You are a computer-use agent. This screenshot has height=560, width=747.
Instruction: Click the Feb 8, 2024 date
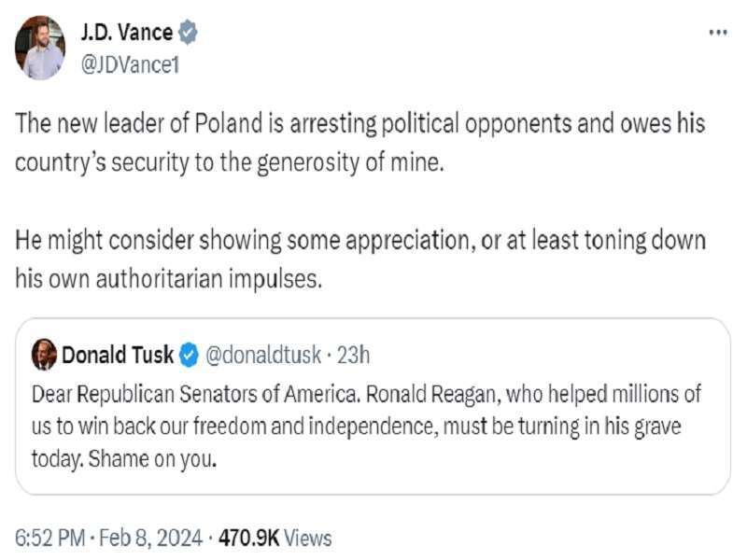pyautogui.click(x=150, y=538)
